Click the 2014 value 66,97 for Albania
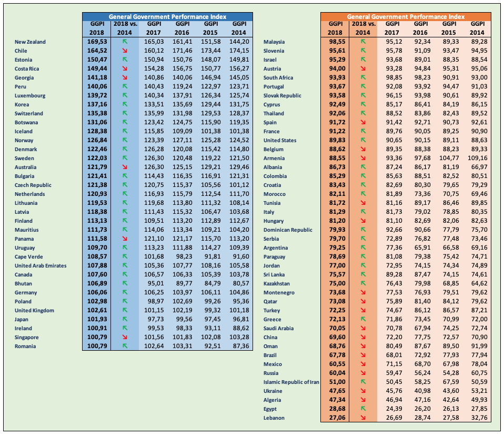 (x=479, y=167)
